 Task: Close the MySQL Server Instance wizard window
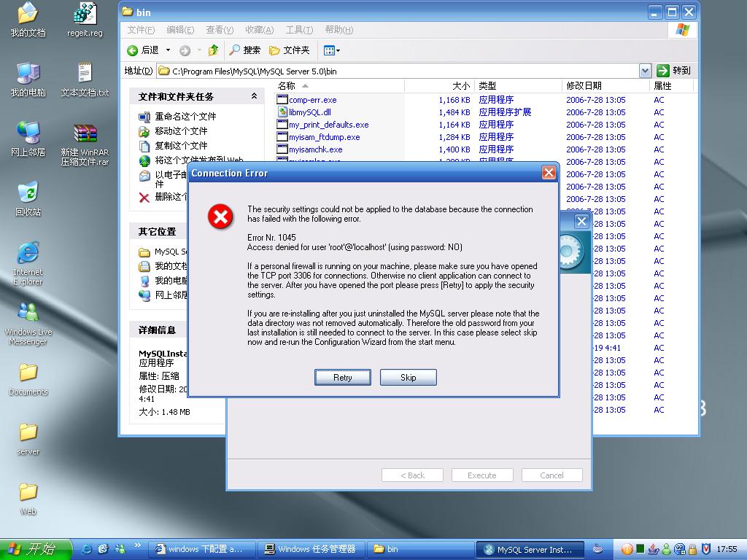581,221
